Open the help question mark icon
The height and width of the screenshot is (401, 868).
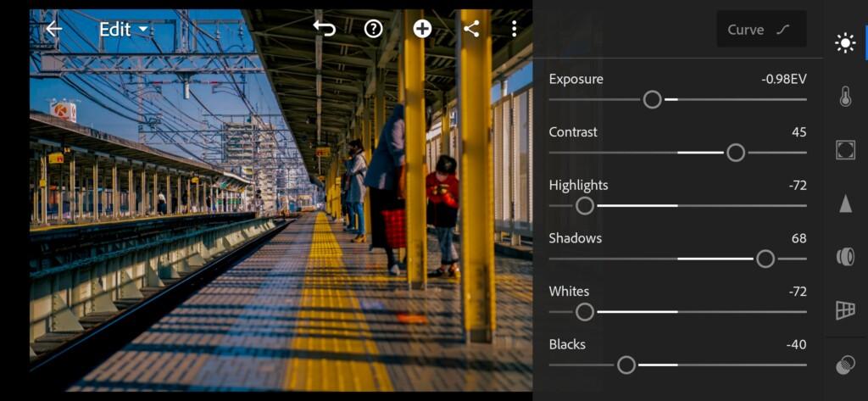pyautogui.click(x=374, y=29)
